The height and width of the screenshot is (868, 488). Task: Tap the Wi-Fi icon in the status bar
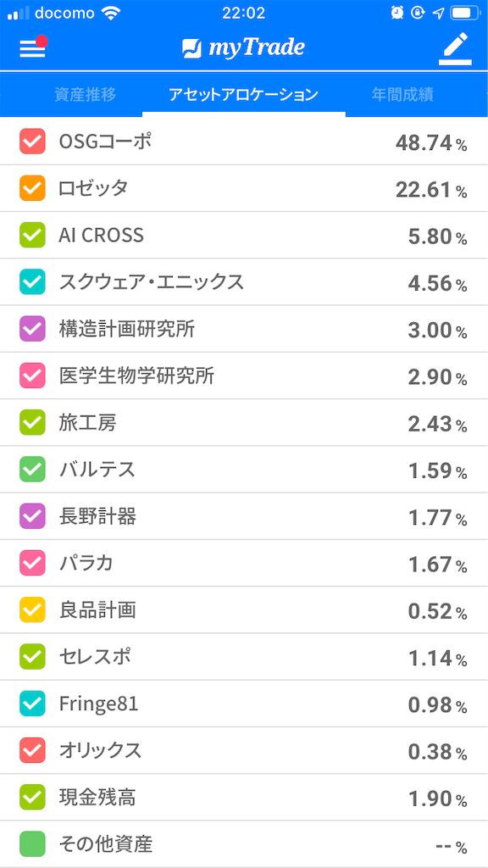108,12
